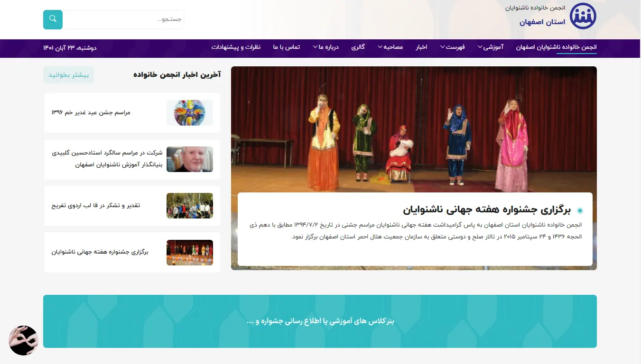Screen dimensions: 641x364
Task: Open the اخبار menu item
Action: click(x=421, y=47)
